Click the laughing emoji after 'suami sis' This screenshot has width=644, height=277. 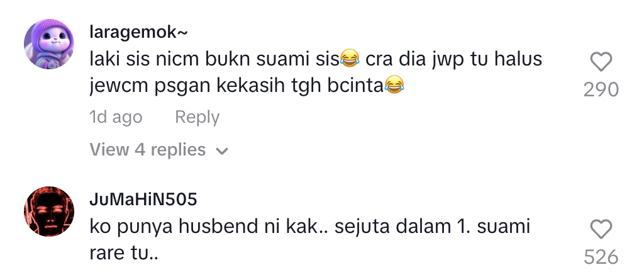350,60
